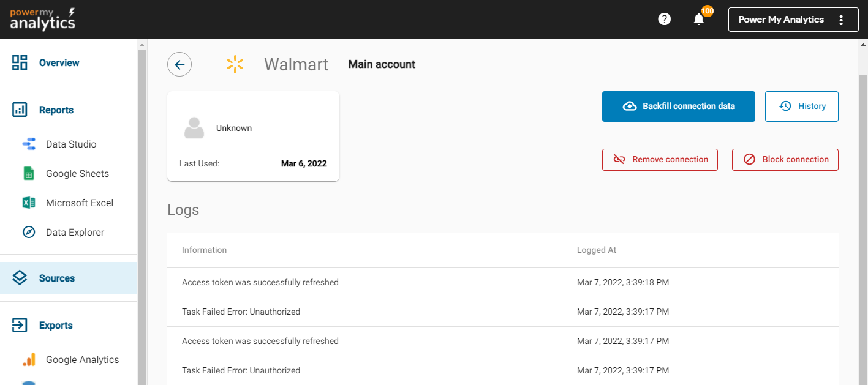Click the back arrow button
The width and height of the screenshot is (868, 385).
pyautogui.click(x=179, y=64)
